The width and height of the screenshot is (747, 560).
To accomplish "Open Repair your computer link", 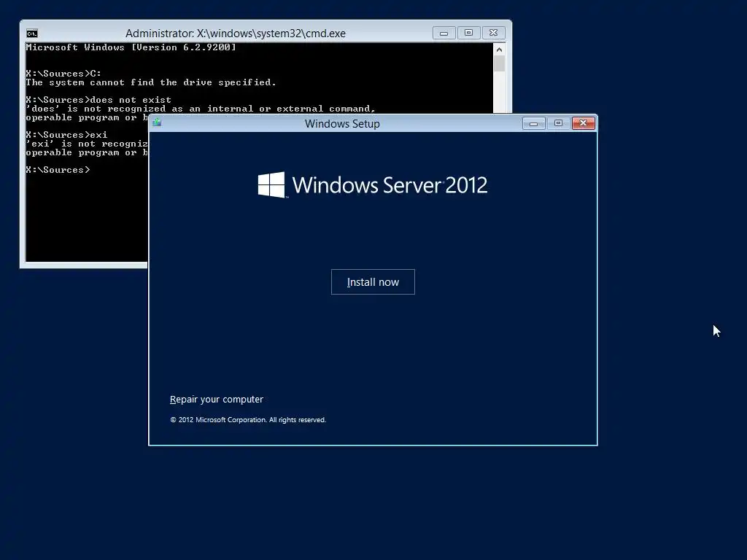I will pos(216,399).
